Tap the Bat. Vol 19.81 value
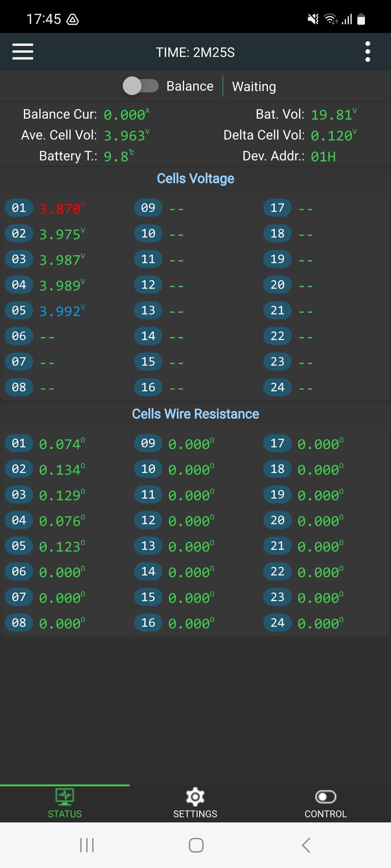391x868 pixels. [x=332, y=115]
